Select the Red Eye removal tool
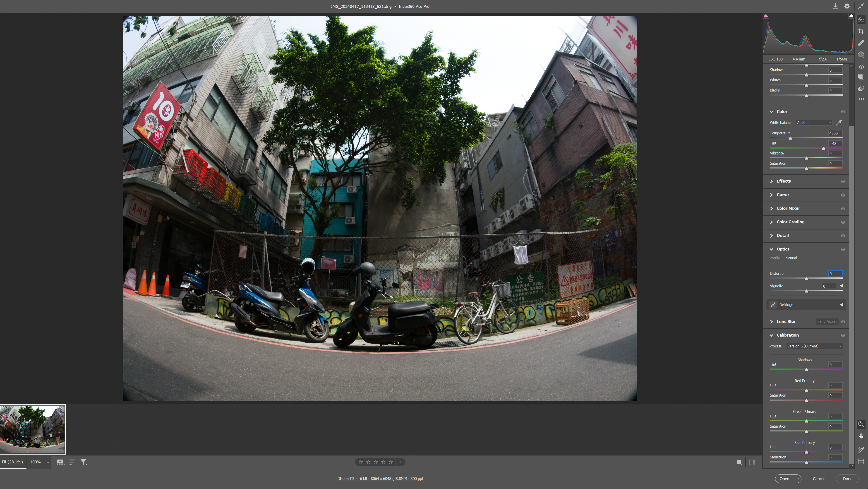868x489 pixels. pyautogui.click(x=861, y=66)
